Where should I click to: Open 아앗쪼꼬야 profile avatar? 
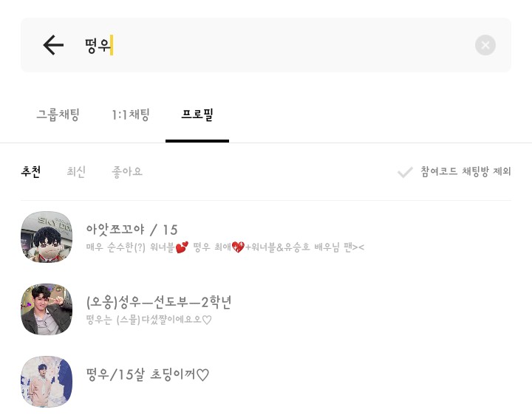tap(47, 236)
